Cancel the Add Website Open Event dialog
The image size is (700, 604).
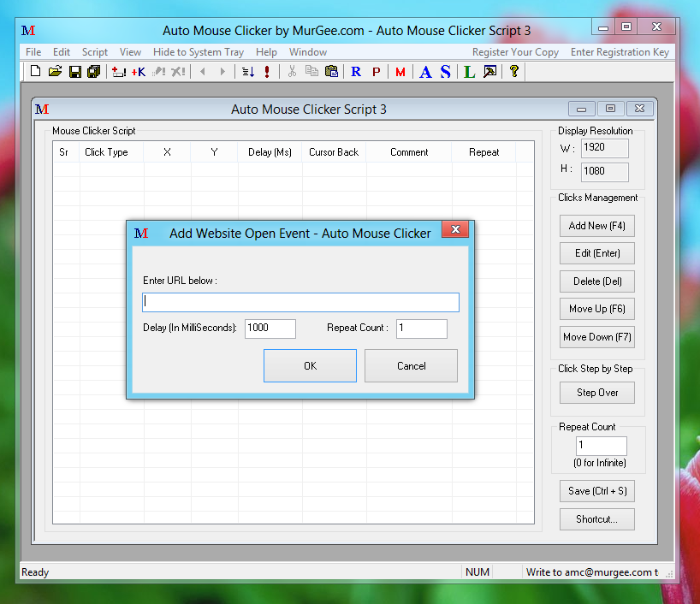tap(411, 366)
